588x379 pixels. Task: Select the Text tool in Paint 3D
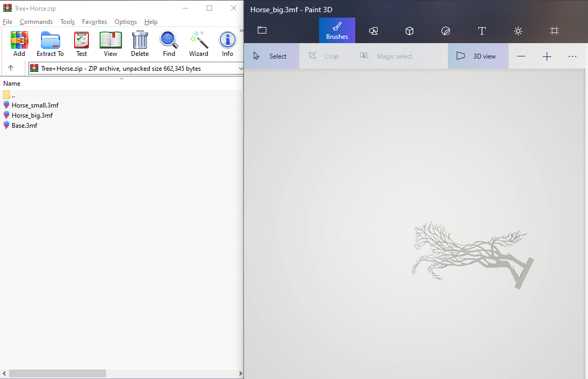click(x=482, y=31)
